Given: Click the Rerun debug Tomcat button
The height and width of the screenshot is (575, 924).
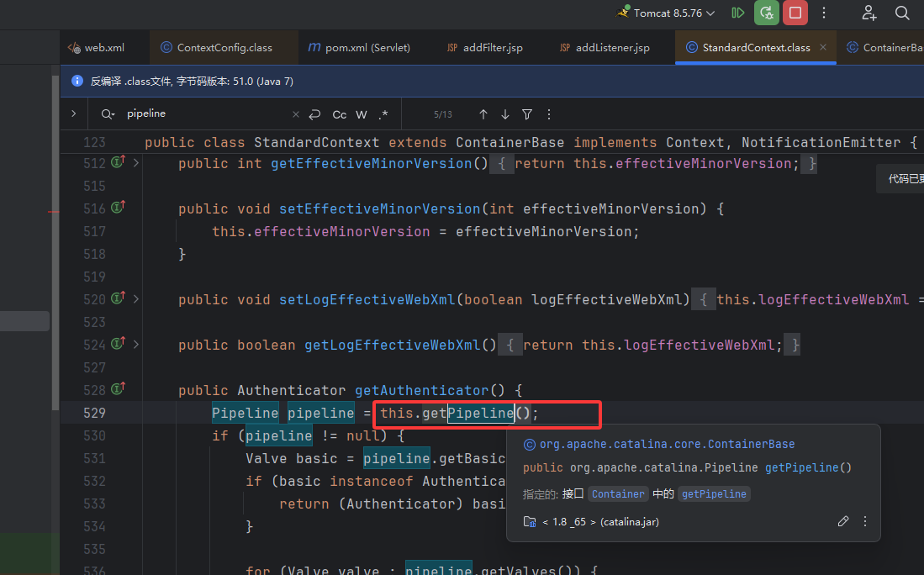Looking at the screenshot, I should 766,13.
